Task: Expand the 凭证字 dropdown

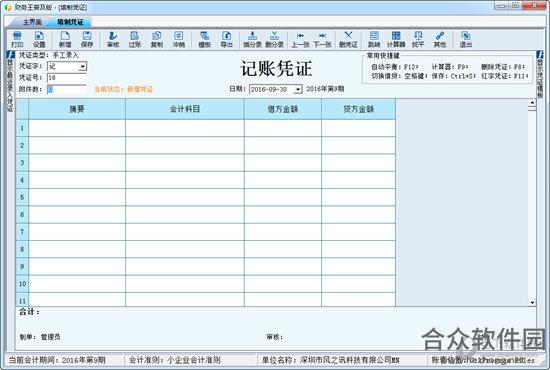Action: coord(82,66)
